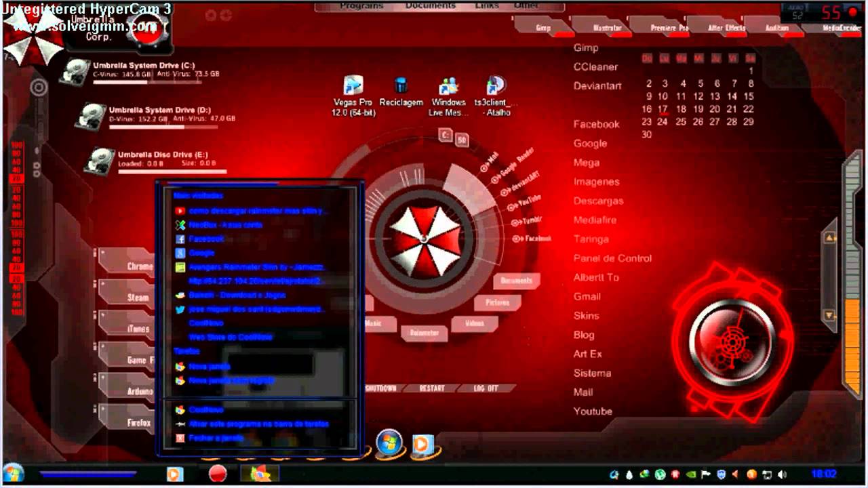This screenshot has width=868, height=488.
Task: Open the Videos segment on the dial
Action: coord(474,323)
